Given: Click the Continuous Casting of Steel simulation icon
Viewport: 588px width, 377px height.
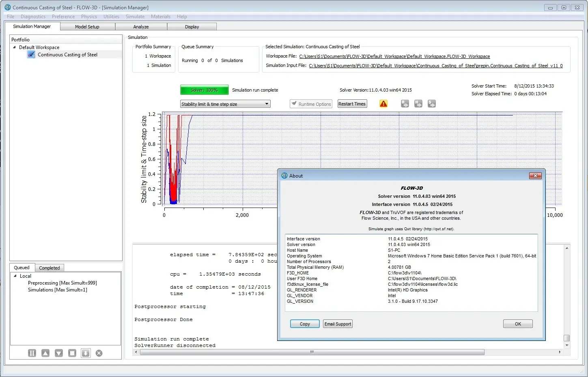Looking at the screenshot, I should click(31, 55).
